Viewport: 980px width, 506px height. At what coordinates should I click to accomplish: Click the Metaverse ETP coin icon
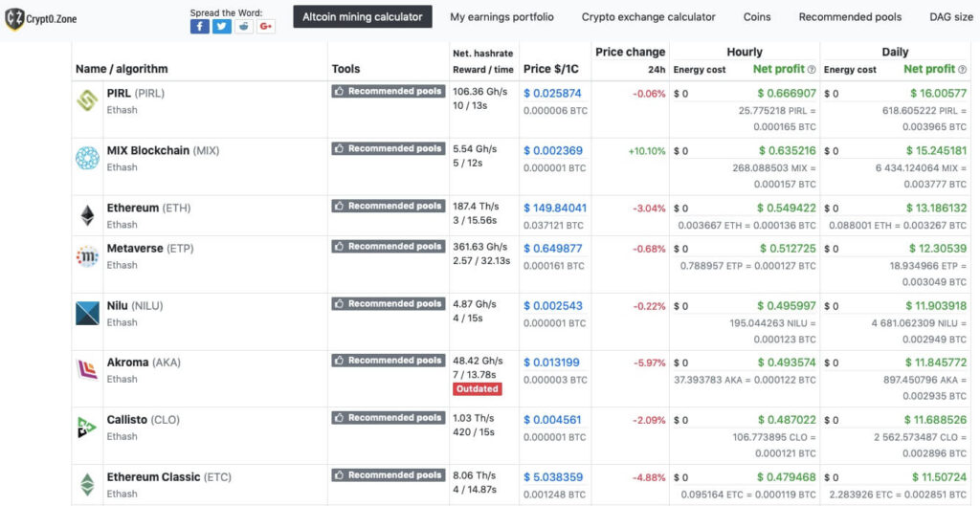[x=87, y=256]
